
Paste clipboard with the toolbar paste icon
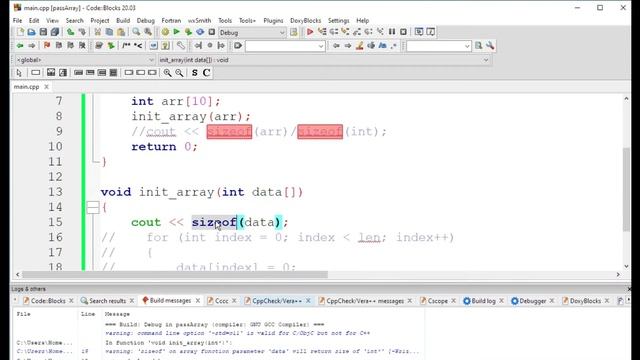(121, 32)
